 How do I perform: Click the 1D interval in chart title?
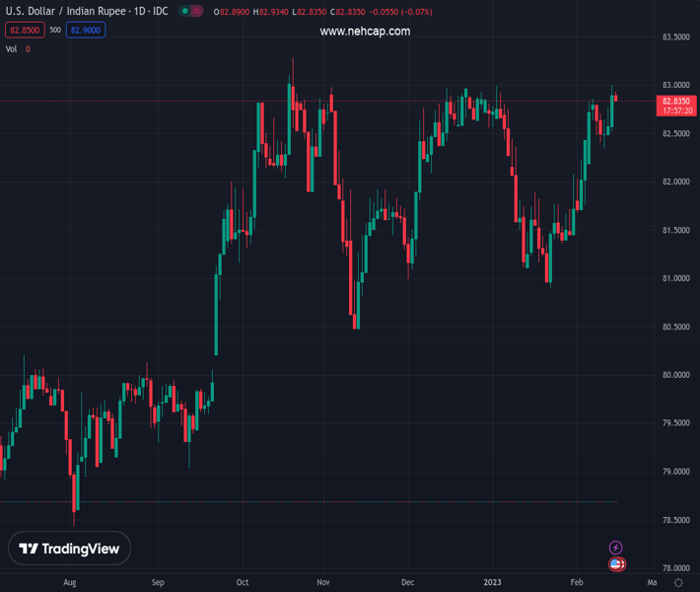pyautogui.click(x=140, y=11)
